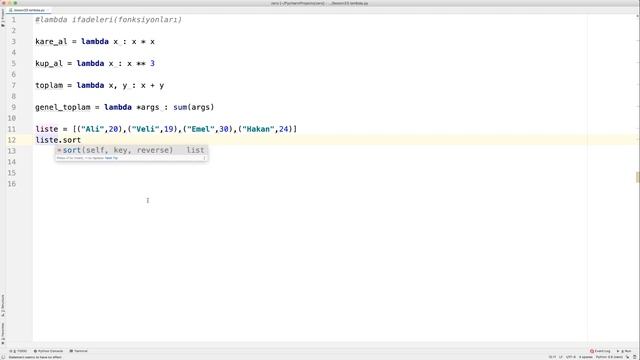Image resolution: width=640 pixels, height=360 pixels.
Task: Click the tool windows toggle icon in status bar
Action: point(3,357)
